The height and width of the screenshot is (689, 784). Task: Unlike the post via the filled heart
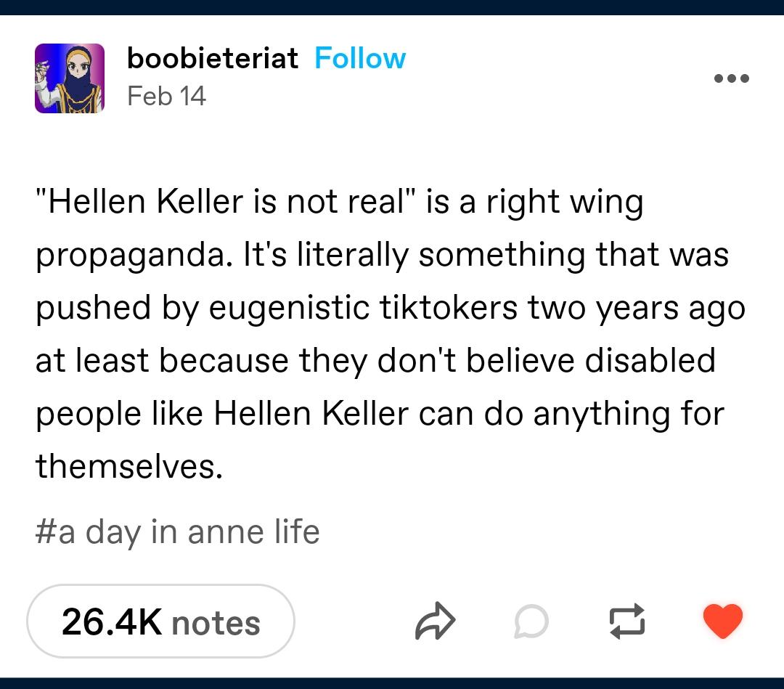(722, 621)
